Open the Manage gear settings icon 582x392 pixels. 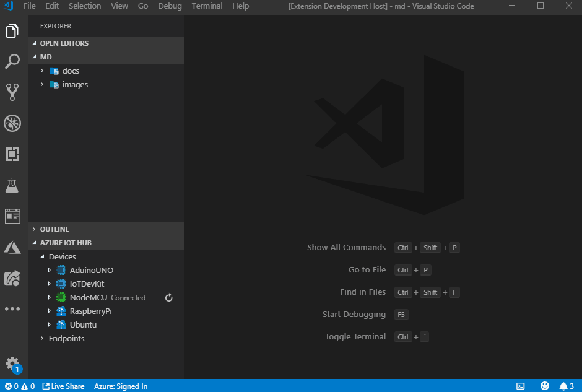pos(12,364)
